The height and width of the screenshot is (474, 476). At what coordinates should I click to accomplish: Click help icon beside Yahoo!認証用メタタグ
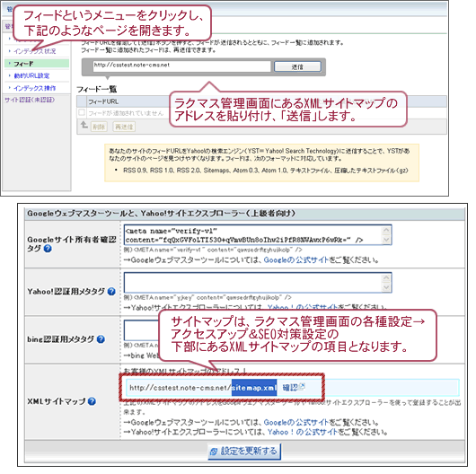(111, 292)
